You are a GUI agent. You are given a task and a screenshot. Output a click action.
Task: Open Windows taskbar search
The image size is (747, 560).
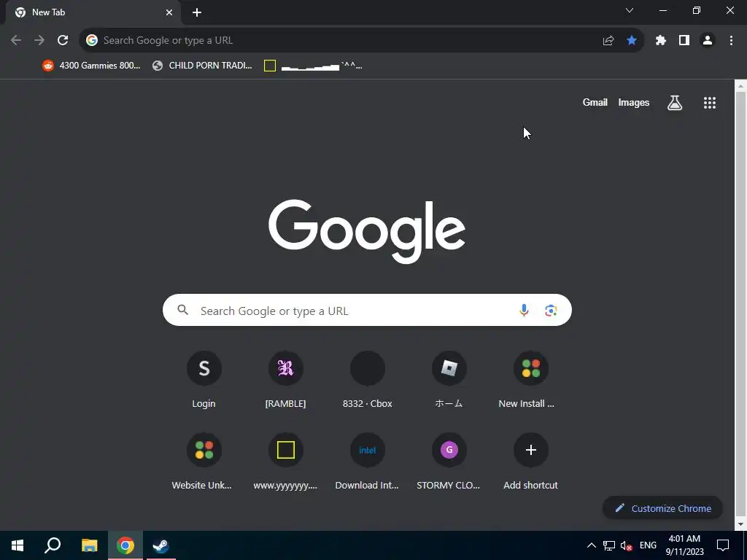tap(53, 545)
